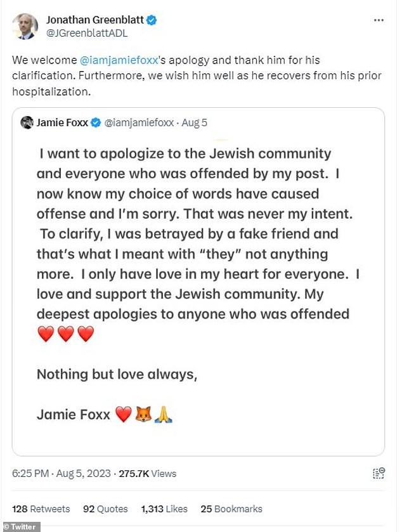Screen dimensions: 402x532
Task: Open the tweet analytics icon near Views
Action: pos(379,473)
